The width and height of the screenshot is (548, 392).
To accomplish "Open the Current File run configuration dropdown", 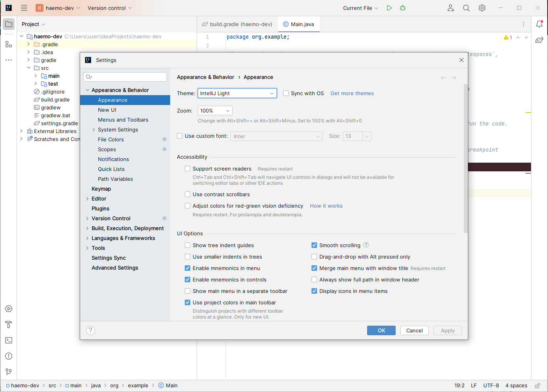I will [360, 8].
